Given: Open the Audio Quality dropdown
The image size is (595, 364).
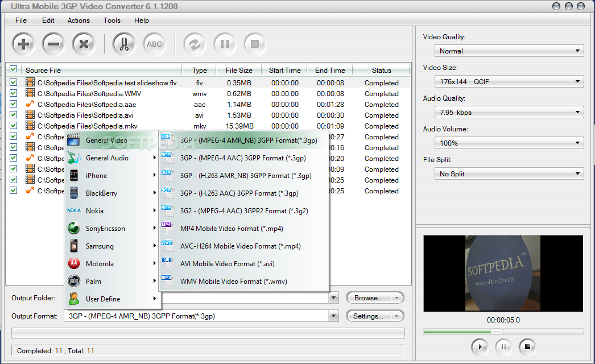Looking at the screenshot, I should click(509, 113).
